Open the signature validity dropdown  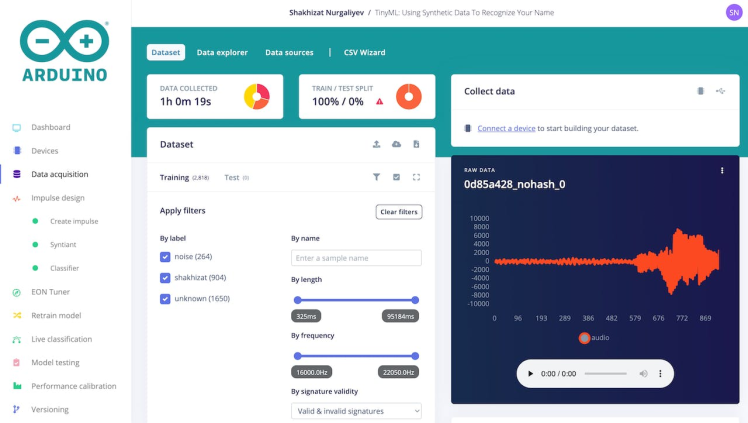coord(356,411)
